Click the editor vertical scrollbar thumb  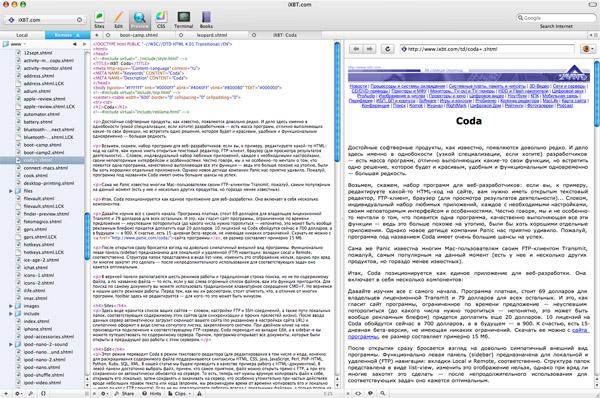click(x=337, y=101)
